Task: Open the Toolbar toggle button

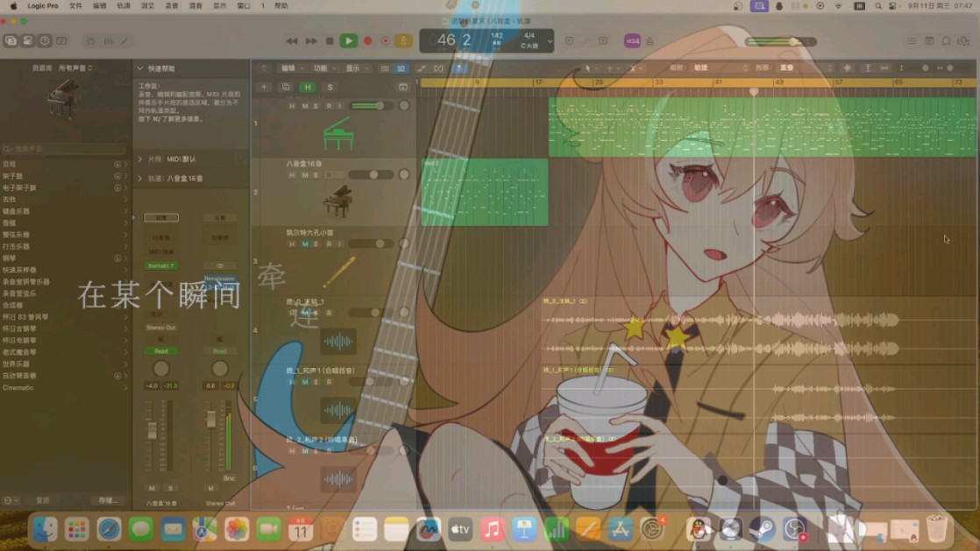Action: [x=61, y=40]
